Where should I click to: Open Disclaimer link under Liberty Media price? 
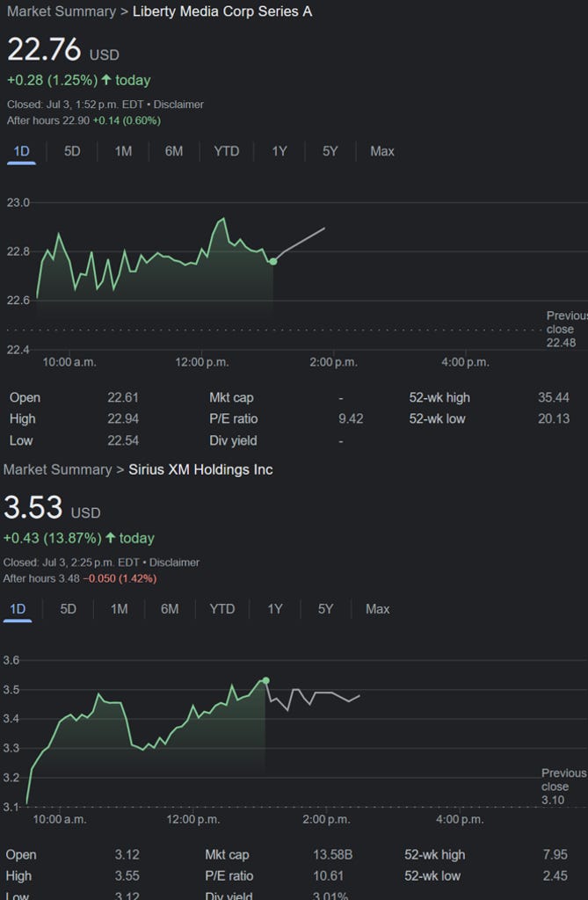pos(178,105)
